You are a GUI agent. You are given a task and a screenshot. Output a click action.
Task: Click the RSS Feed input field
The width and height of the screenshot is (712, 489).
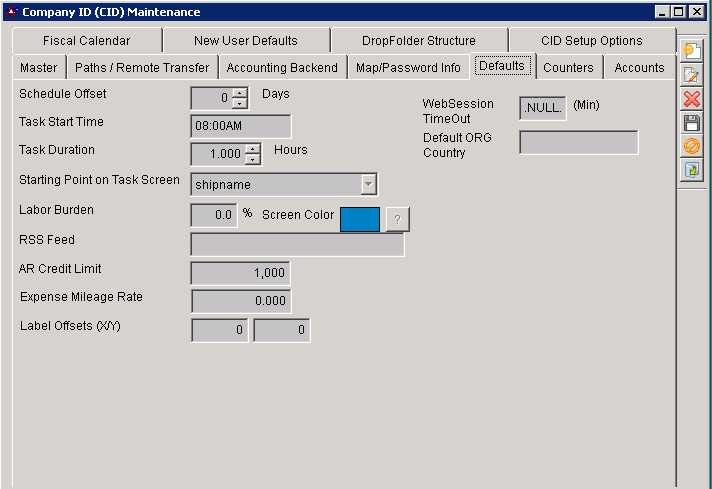[297, 245]
